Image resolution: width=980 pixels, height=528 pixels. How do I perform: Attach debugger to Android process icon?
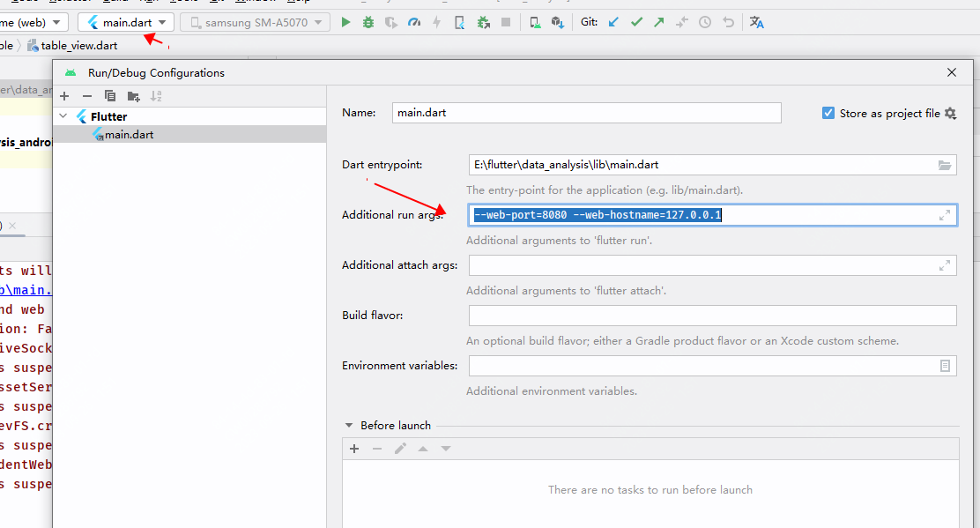483,23
